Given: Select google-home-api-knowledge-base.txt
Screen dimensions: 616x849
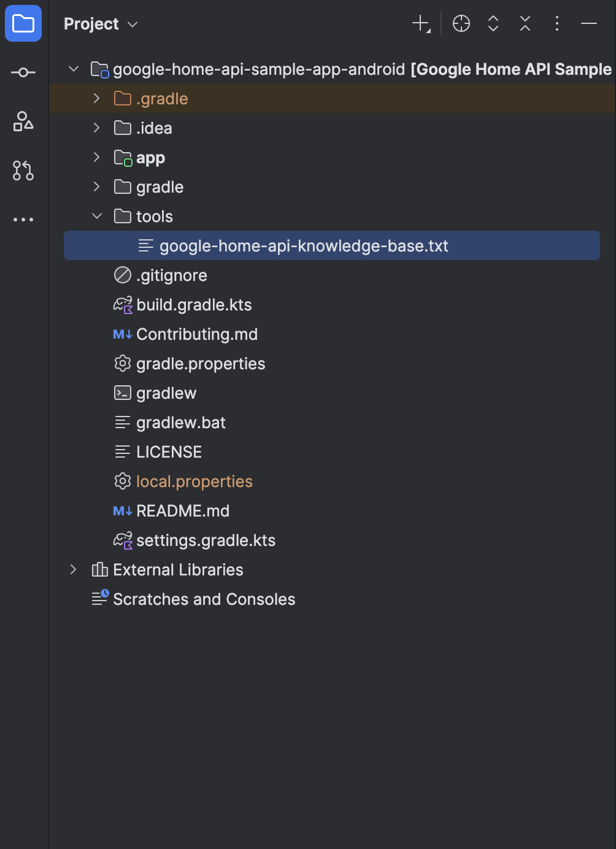Looking at the screenshot, I should coord(304,245).
